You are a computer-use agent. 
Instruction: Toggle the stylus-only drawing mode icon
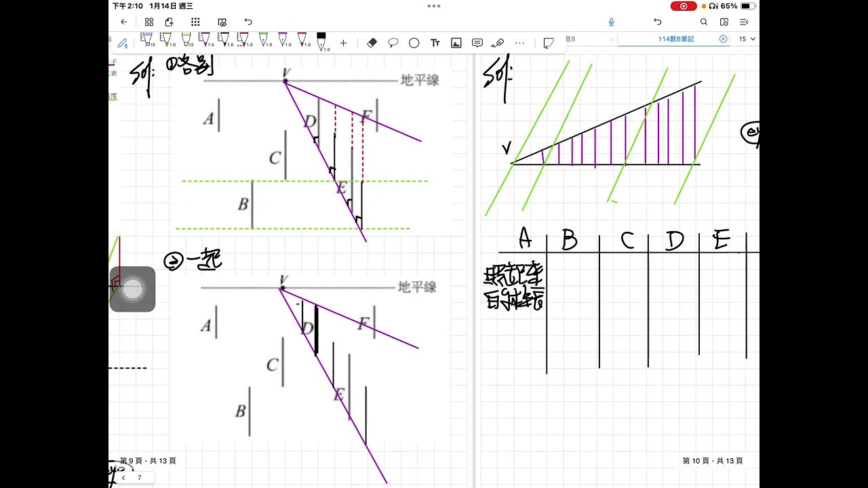pyautogui.click(x=123, y=43)
